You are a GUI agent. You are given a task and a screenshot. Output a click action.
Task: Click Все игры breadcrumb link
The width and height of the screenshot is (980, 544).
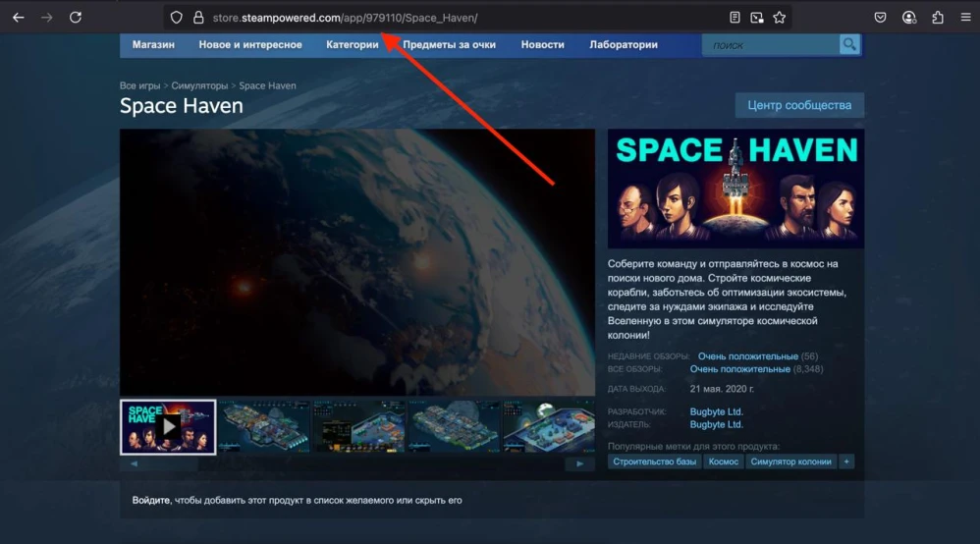[x=140, y=85]
